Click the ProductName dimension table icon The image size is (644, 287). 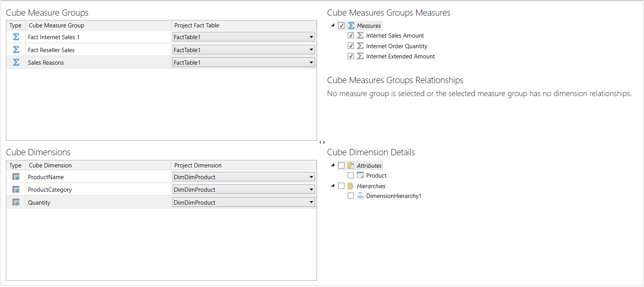(16, 177)
